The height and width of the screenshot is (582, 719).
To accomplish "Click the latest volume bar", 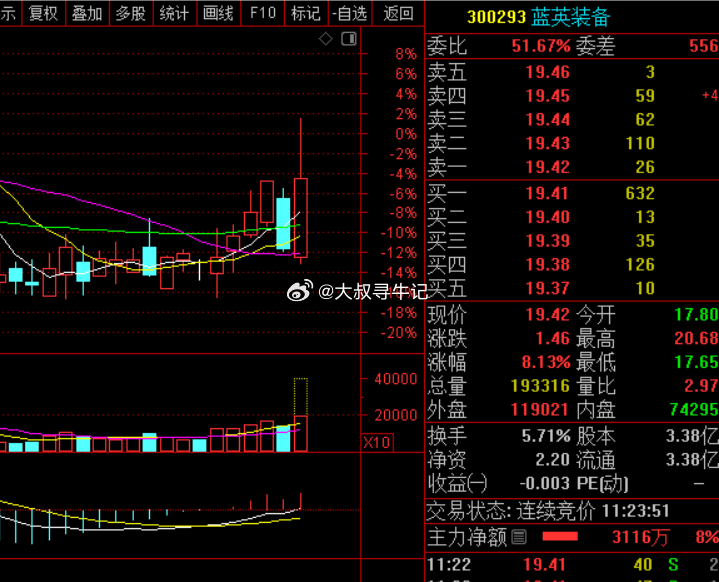I will 301,433.
